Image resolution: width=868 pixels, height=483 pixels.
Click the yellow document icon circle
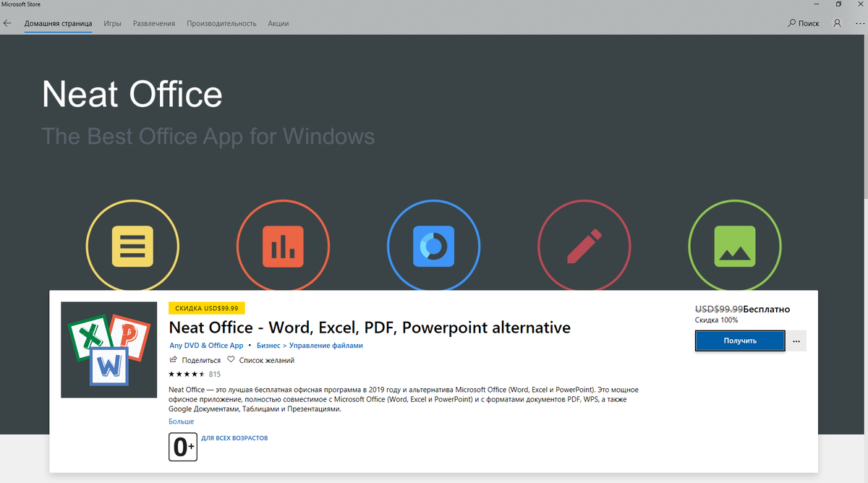click(x=132, y=246)
